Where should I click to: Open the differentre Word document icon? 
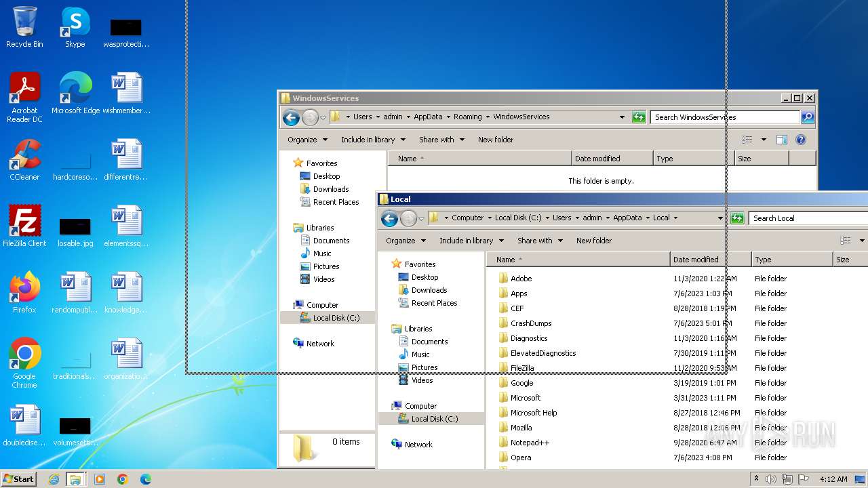click(126, 160)
